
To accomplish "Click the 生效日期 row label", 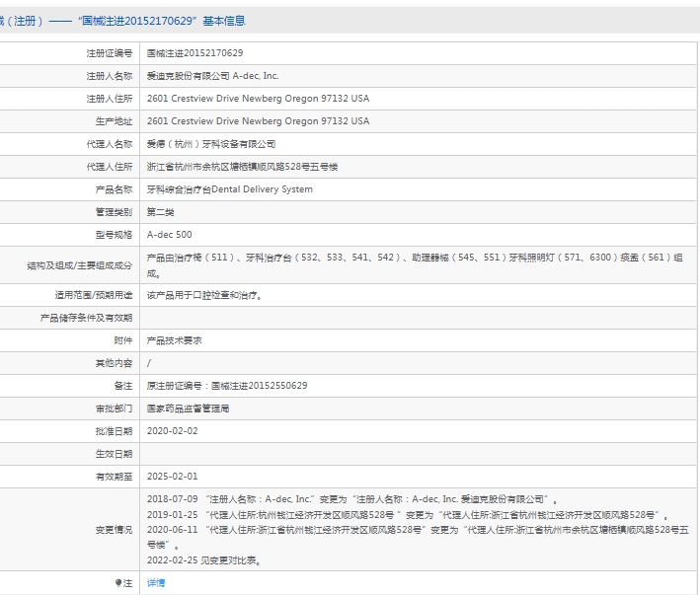I will [114, 454].
